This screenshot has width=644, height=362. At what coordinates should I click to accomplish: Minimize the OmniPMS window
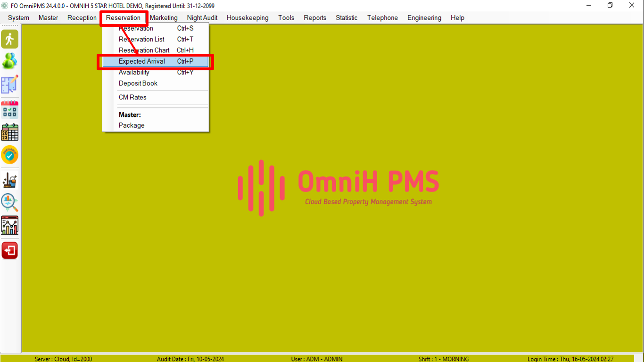point(589,6)
